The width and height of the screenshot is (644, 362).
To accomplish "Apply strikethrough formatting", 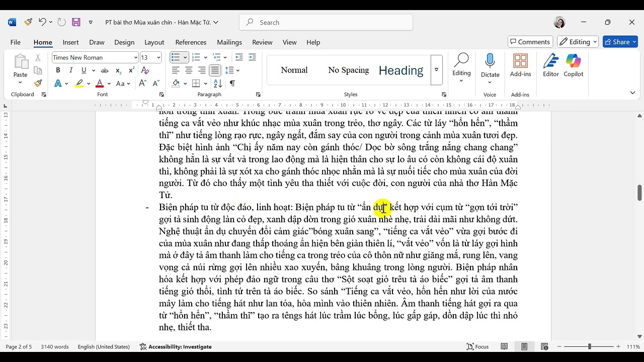I will click(x=105, y=70).
